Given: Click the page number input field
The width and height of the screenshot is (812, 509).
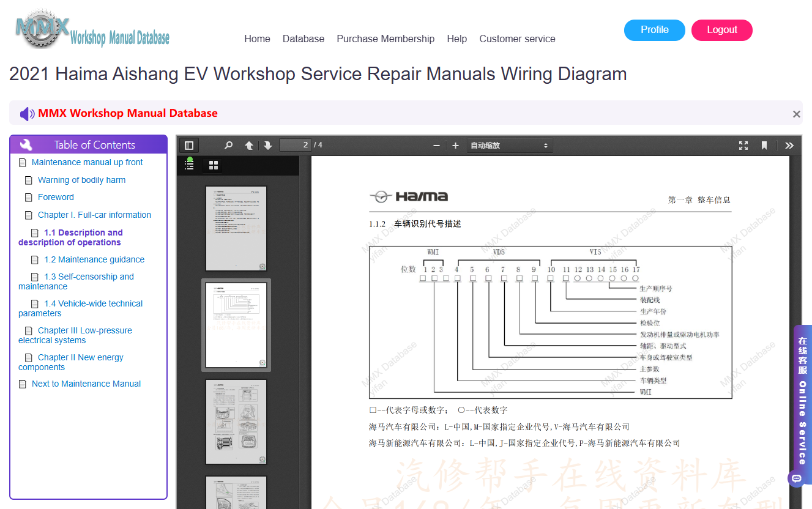Looking at the screenshot, I should (x=296, y=145).
